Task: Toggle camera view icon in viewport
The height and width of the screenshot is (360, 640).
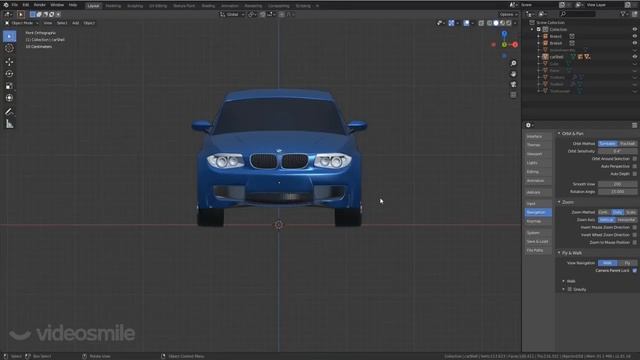Action: tap(513, 84)
